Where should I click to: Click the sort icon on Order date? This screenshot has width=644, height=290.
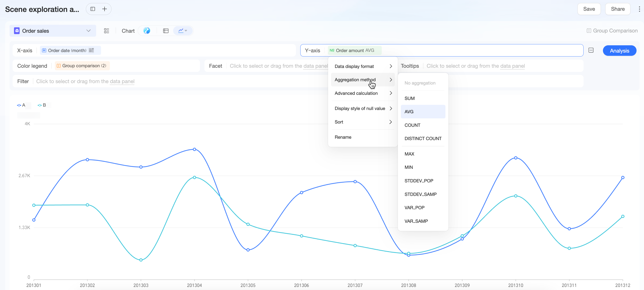click(91, 50)
